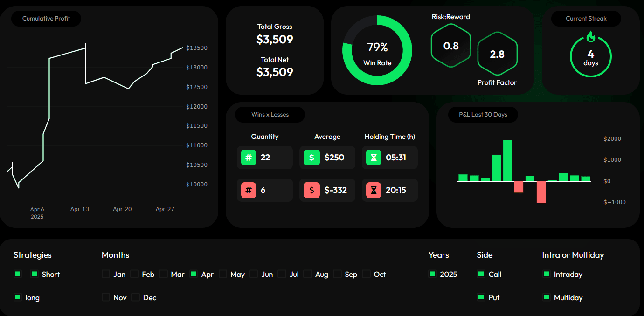This screenshot has width=644, height=316.
Task: Toggle the Short strategy checkbox
Action: coord(34,274)
